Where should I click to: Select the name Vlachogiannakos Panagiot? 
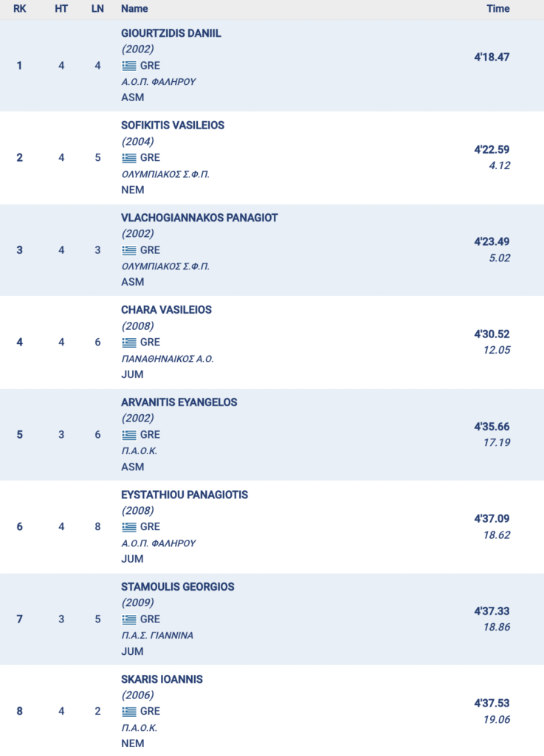pyautogui.click(x=199, y=218)
